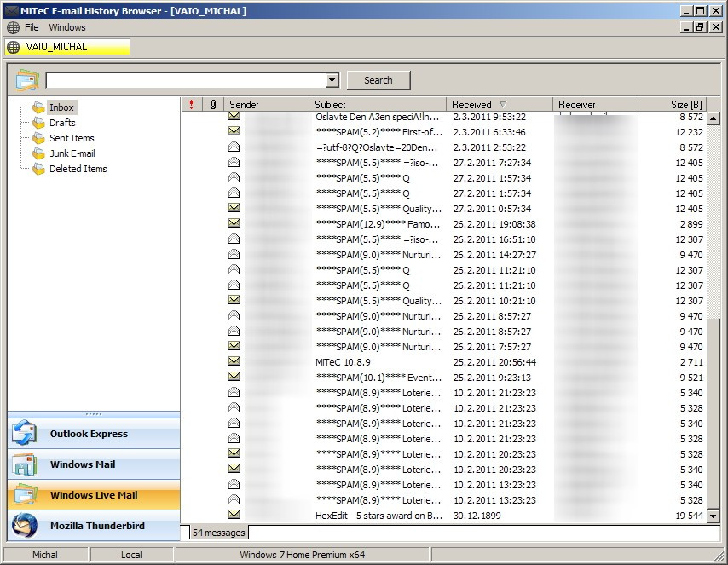Screen dimensions: 728x565
Task: Click open envelope icon of =?utf-8?Q?Oslavte message
Action: coord(234,147)
